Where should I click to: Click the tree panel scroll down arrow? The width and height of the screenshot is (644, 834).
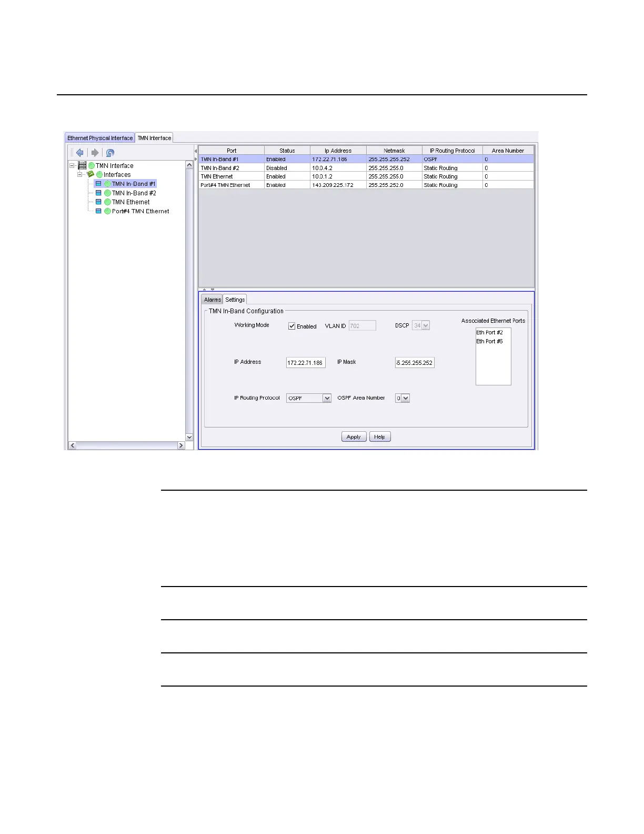click(189, 437)
